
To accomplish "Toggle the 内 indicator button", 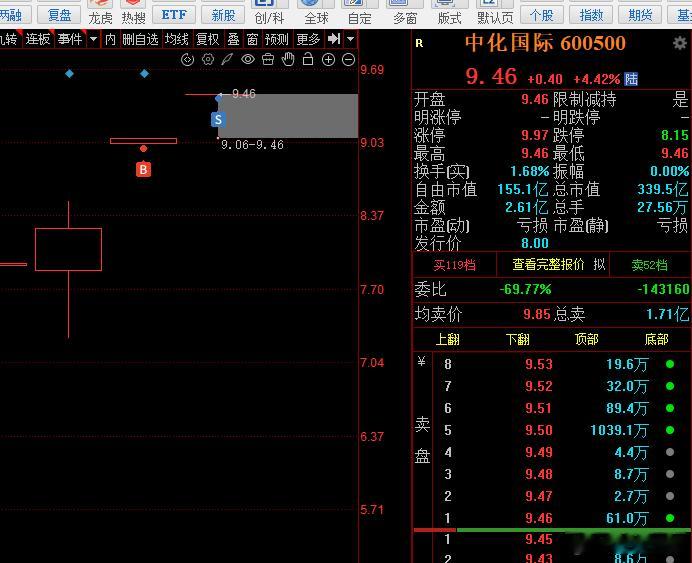I will point(110,39).
